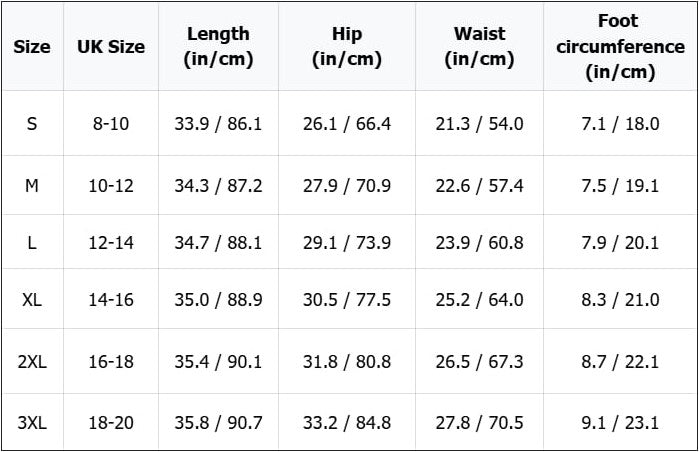Select the Length (in/cm) header cell
Image resolution: width=699 pixels, height=452 pixels.
(x=218, y=47)
